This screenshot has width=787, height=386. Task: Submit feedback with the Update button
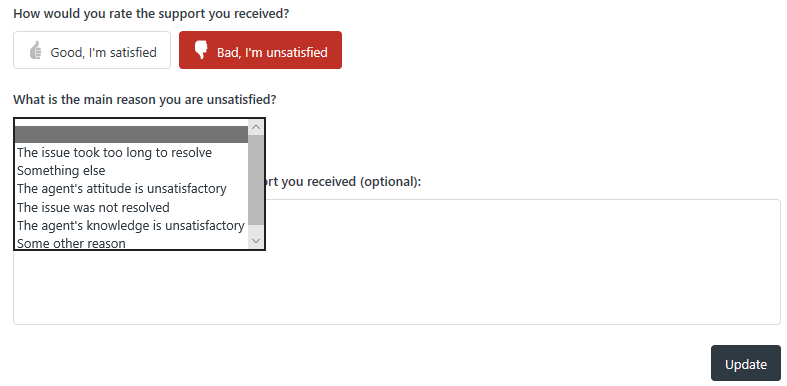745,363
